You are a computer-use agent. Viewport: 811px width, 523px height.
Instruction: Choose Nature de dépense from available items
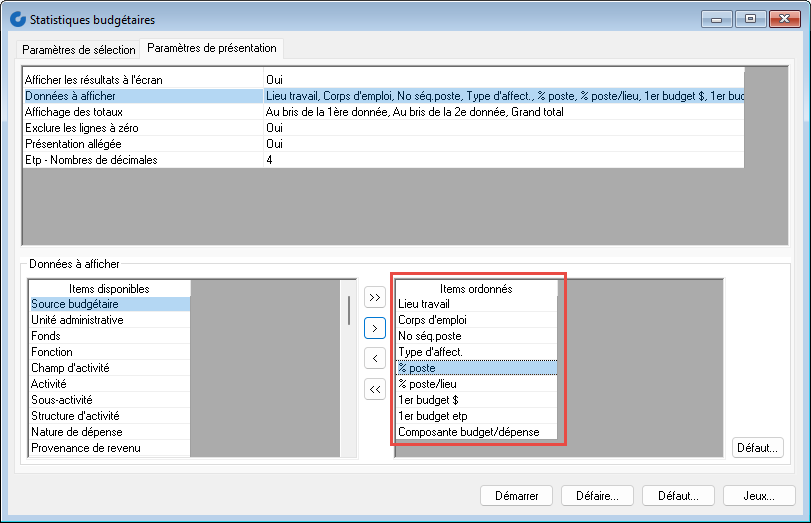109,432
